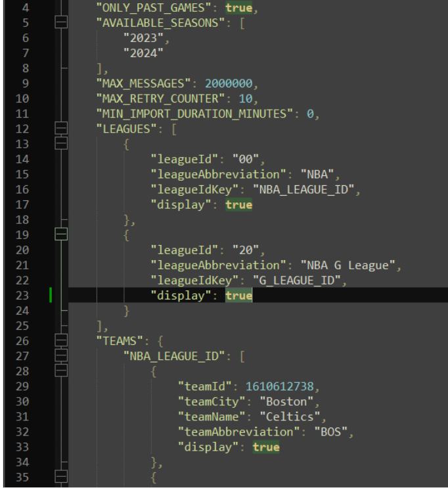Viewport: 448px width, 488px height.
Task: Click the "NBA_LEAGUE_ID" value on line 16
Action: [x=303, y=189]
